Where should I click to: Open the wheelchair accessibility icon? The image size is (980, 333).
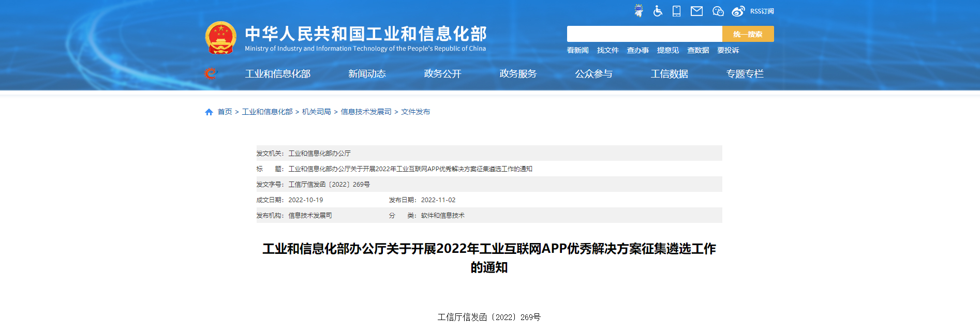point(658,11)
